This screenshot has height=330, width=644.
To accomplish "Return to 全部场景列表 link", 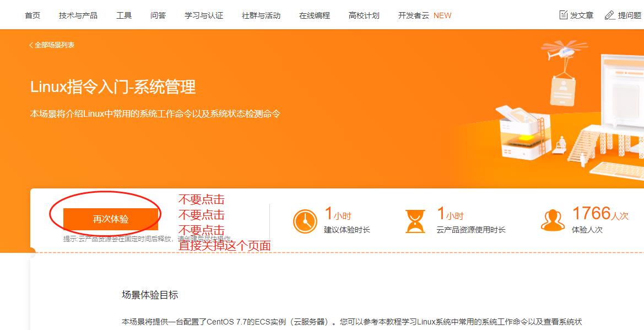I will point(54,45).
